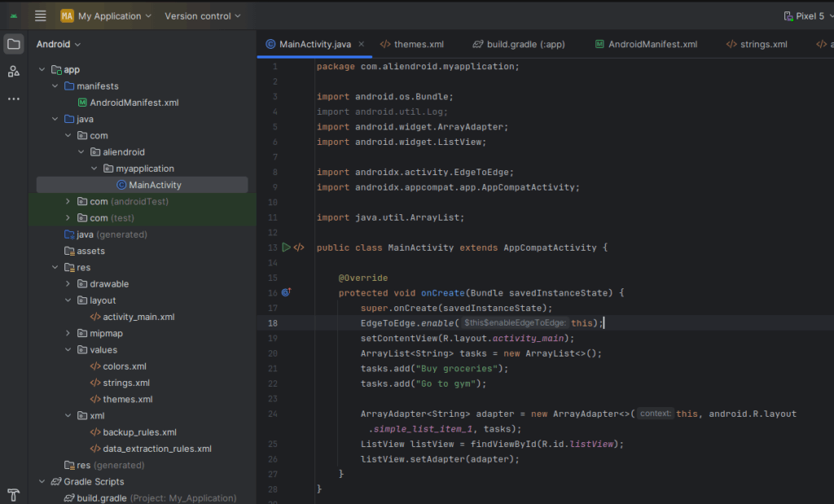Collapse the aliendroid package arrow
This screenshot has width=834, height=504.
(81, 151)
